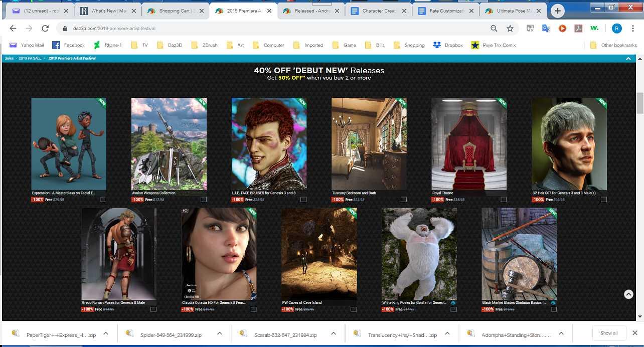
Task: Click the browser forward arrow
Action: click(x=29, y=29)
